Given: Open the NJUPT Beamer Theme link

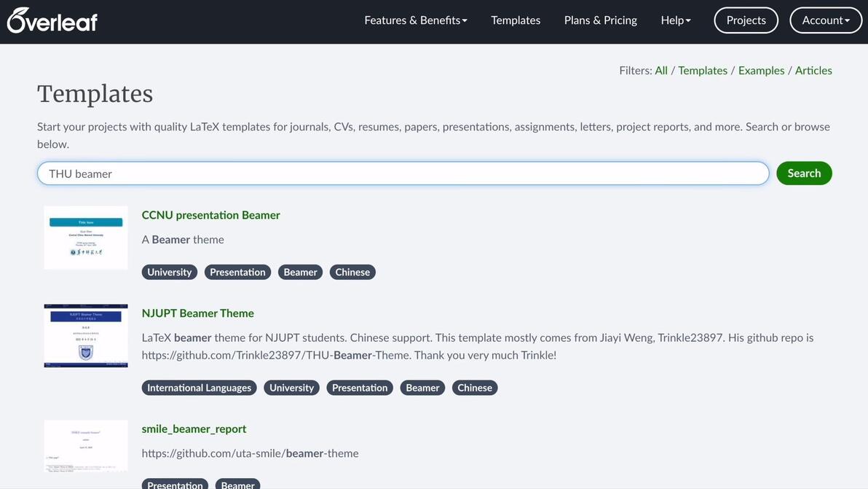Looking at the screenshot, I should [197, 313].
